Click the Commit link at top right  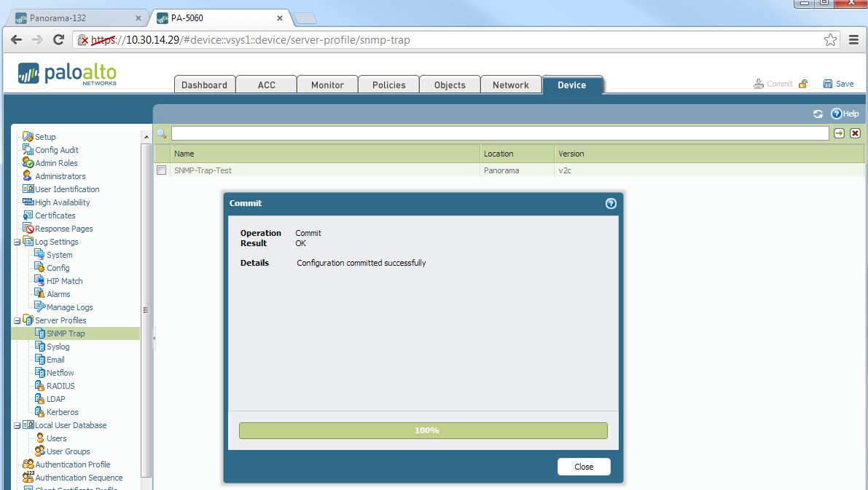(773, 84)
